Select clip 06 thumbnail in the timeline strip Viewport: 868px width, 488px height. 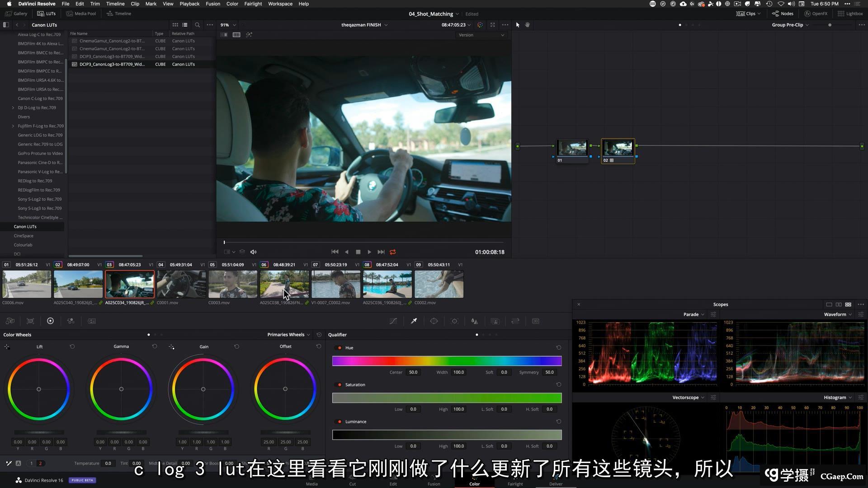click(284, 284)
